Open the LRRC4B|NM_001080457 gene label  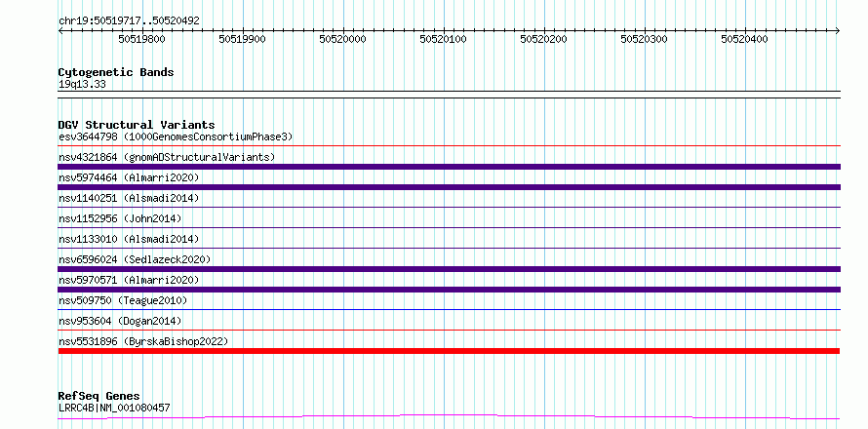(114, 409)
